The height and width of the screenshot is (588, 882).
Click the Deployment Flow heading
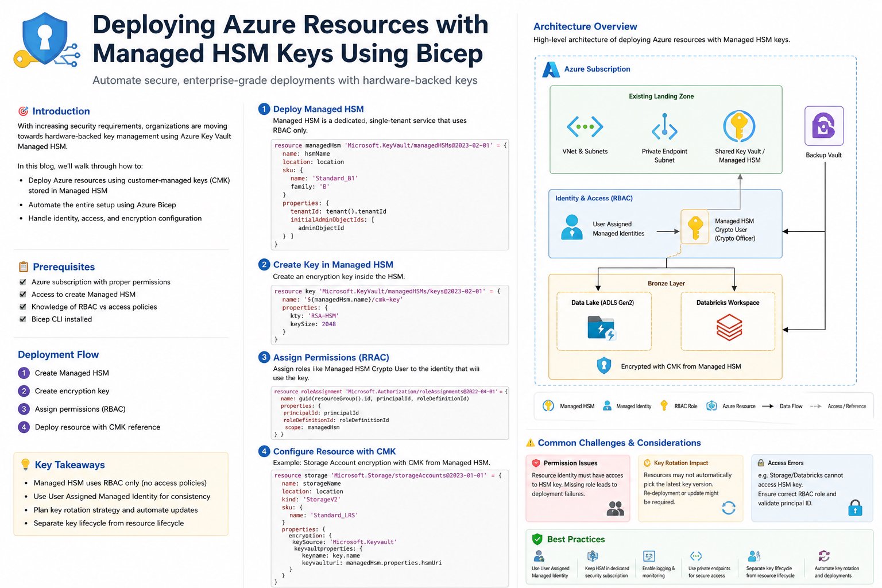point(58,354)
